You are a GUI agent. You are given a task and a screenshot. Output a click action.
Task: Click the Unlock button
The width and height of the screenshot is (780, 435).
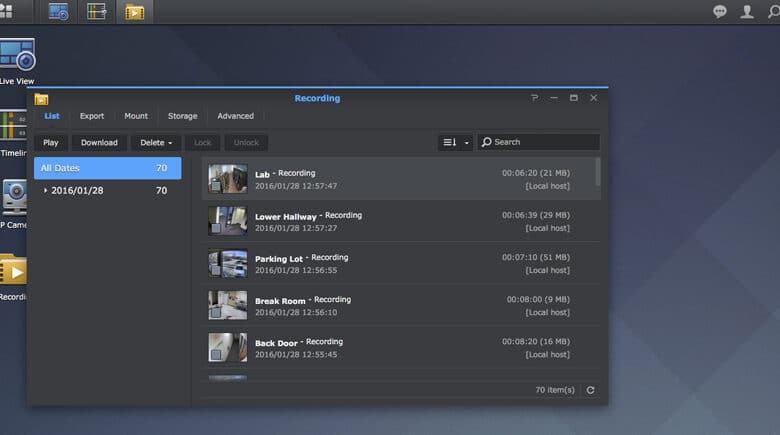point(246,142)
